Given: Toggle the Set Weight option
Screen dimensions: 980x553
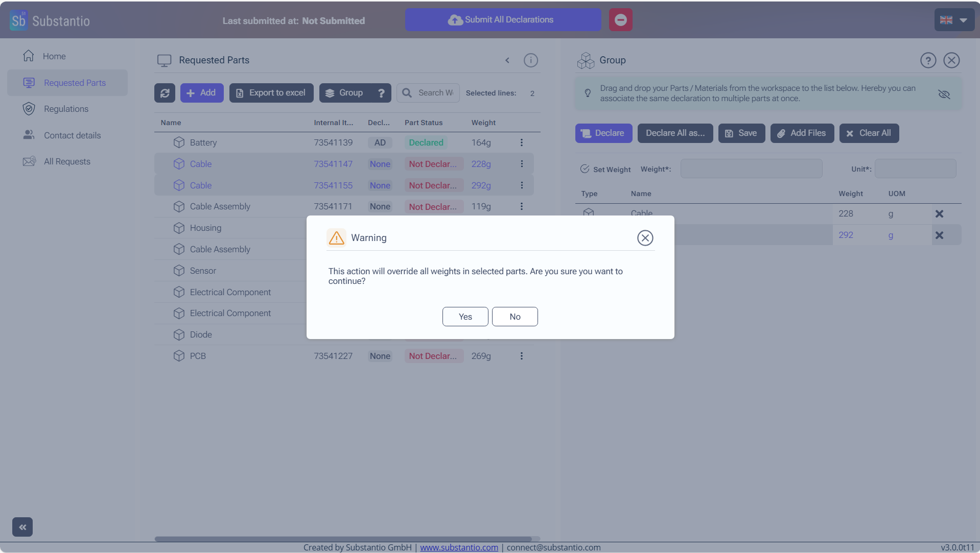Looking at the screenshot, I should [x=585, y=169].
